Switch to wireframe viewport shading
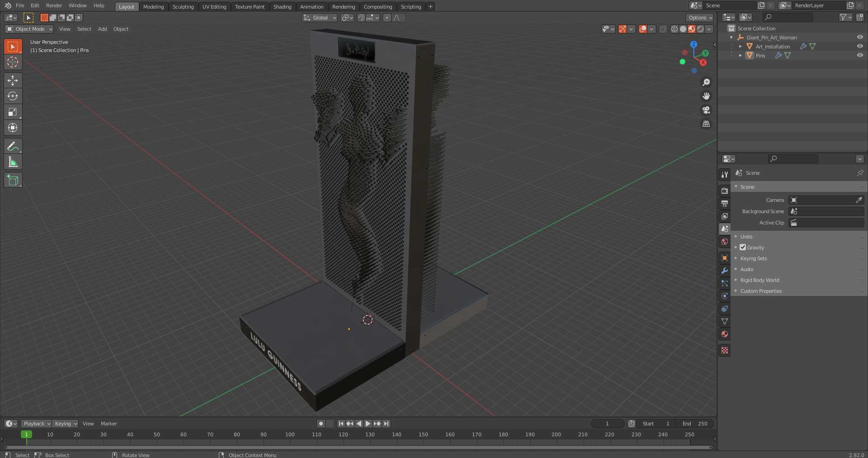The height and width of the screenshot is (458, 868). tap(674, 29)
